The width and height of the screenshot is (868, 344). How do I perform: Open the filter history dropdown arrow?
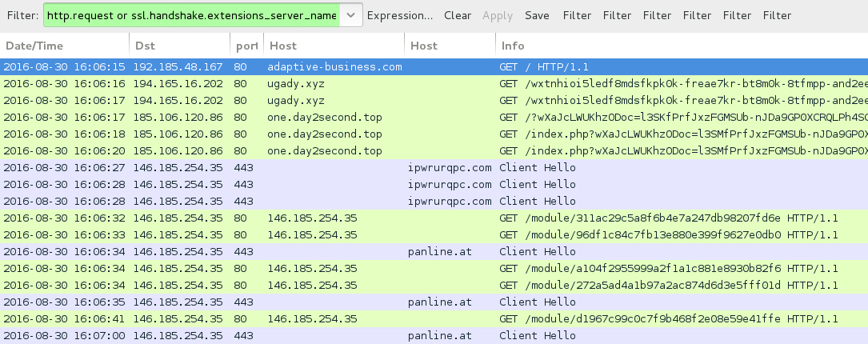point(350,15)
